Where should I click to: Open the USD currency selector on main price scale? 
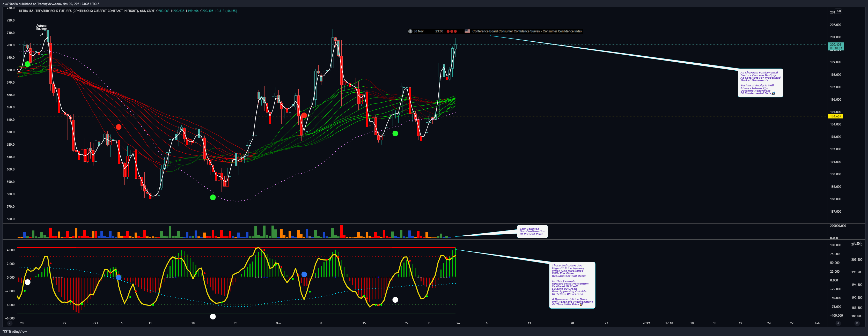pyautogui.click(x=838, y=11)
